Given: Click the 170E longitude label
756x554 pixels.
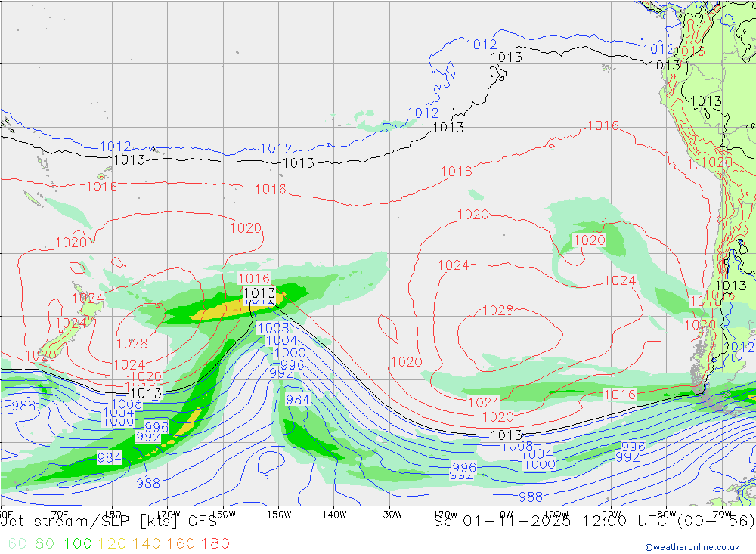Looking at the screenshot, I should pos(57,515).
